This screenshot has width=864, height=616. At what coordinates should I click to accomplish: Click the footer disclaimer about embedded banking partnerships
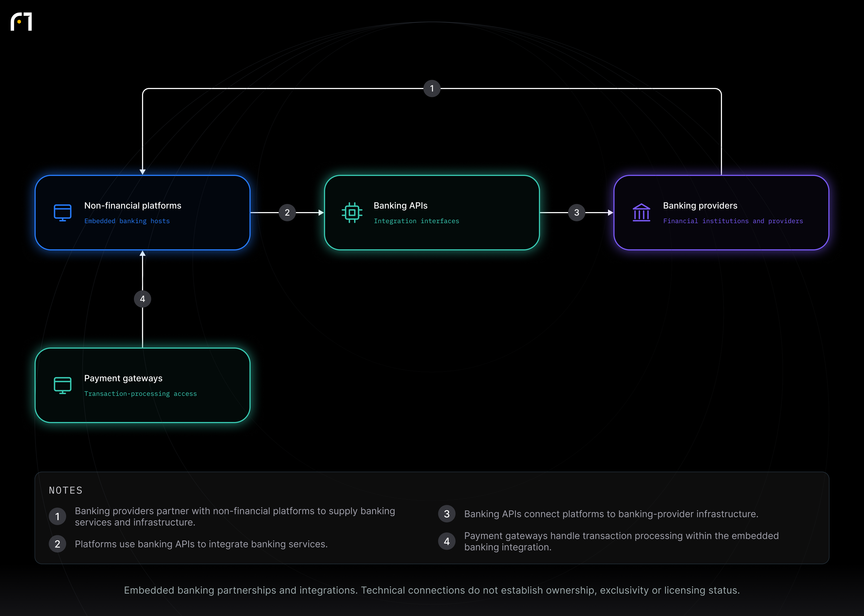(x=432, y=590)
